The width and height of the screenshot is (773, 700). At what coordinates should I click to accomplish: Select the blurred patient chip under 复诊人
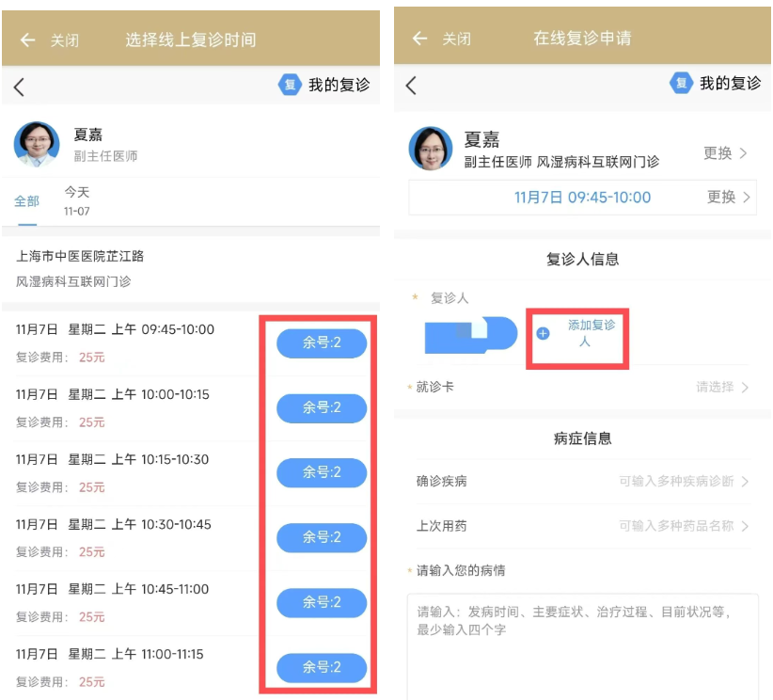471,335
